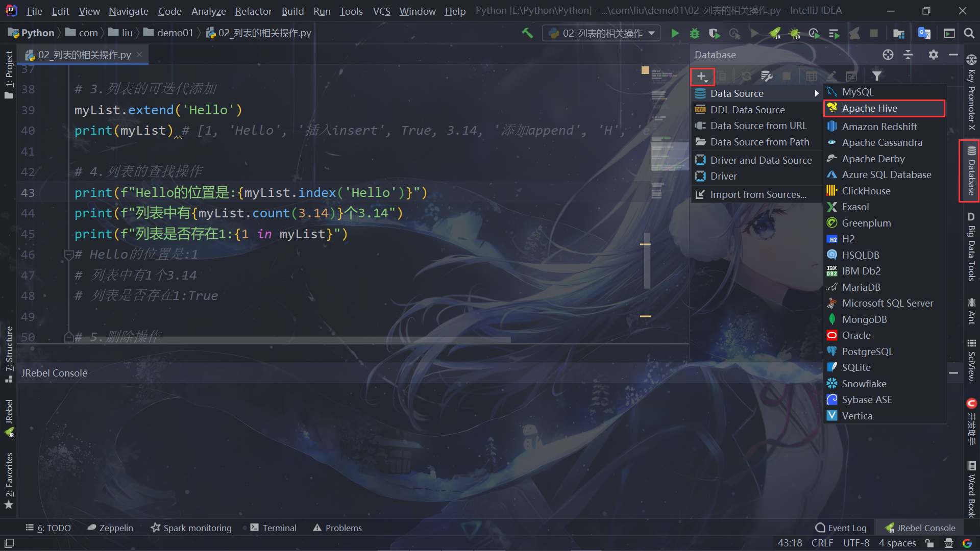Choose DDL Data Source menu entry
The height and width of the screenshot is (551, 980).
click(x=756, y=110)
